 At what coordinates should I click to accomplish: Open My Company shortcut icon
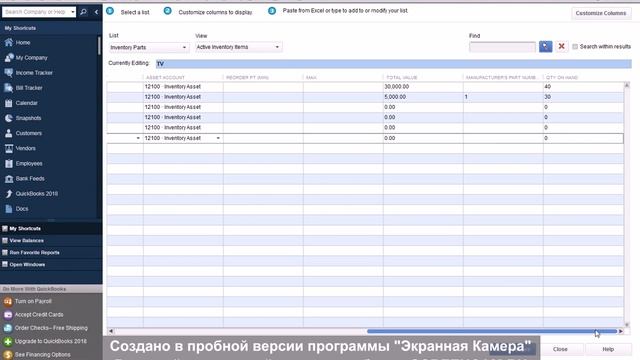click(x=9, y=58)
